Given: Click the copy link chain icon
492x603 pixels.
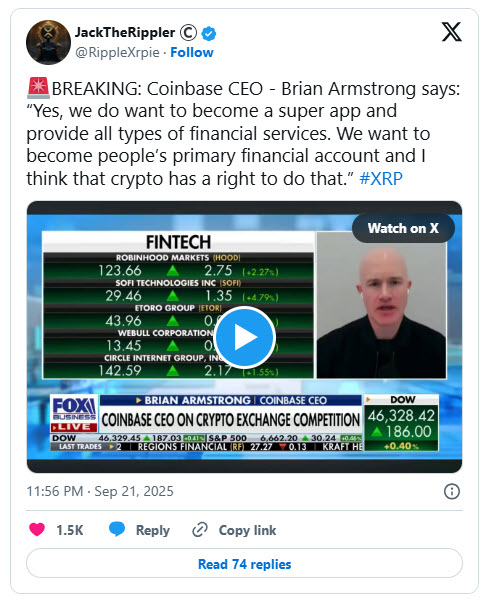Looking at the screenshot, I should (x=200, y=530).
